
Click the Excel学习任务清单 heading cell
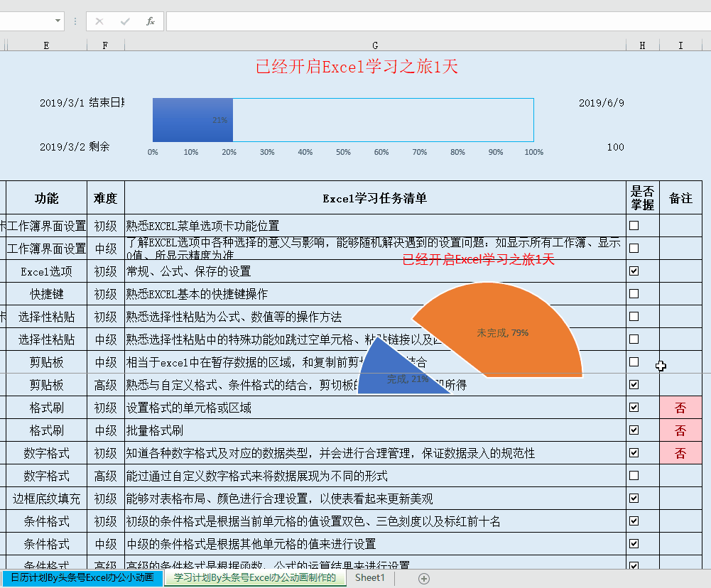pyautogui.click(x=375, y=197)
